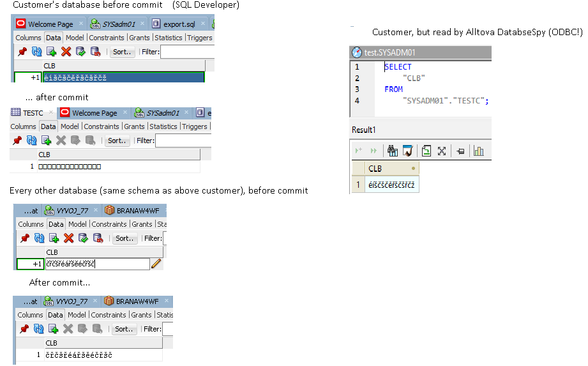Click checkmark window icon in DatabaseSpy result toolbar
The height and width of the screenshot is (366, 588).
point(407,151)
